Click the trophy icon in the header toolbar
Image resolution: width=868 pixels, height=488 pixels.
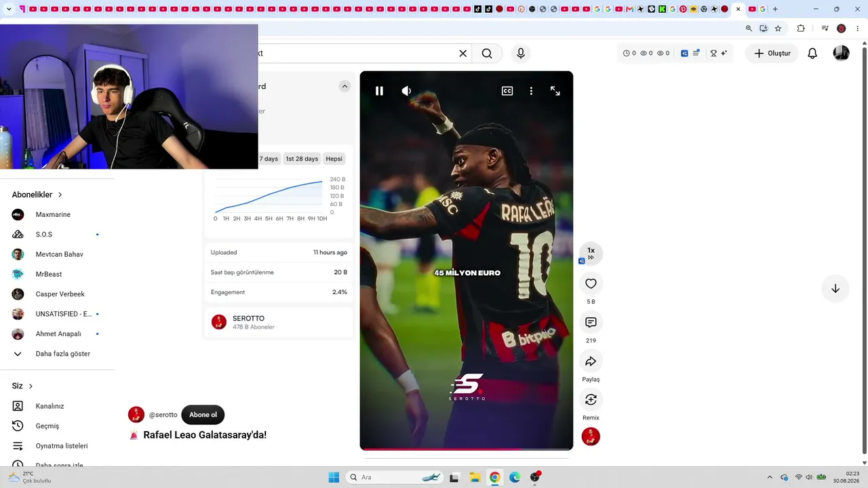[713, 54]
